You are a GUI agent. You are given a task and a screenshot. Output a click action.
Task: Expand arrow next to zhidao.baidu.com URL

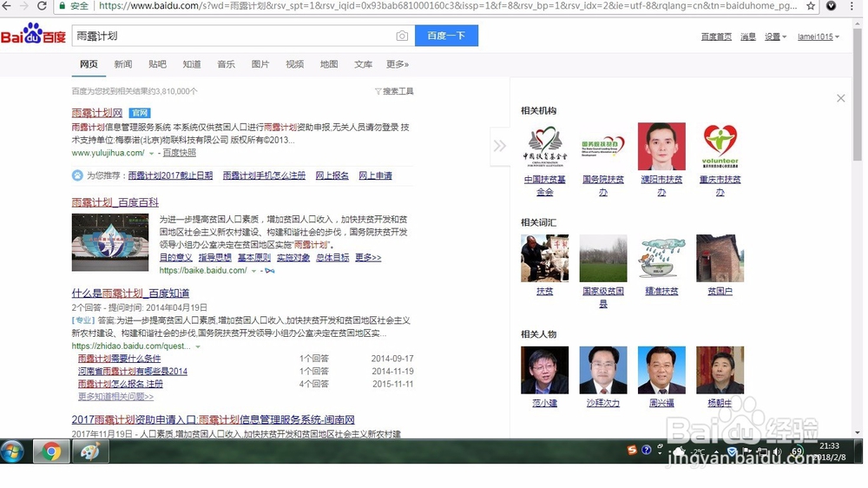tap(198, 346)
